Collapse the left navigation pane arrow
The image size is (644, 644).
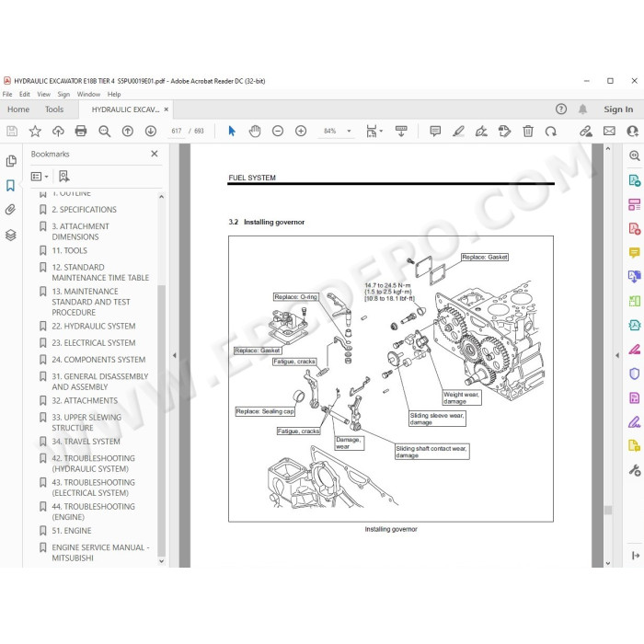(x=174, y=356)
